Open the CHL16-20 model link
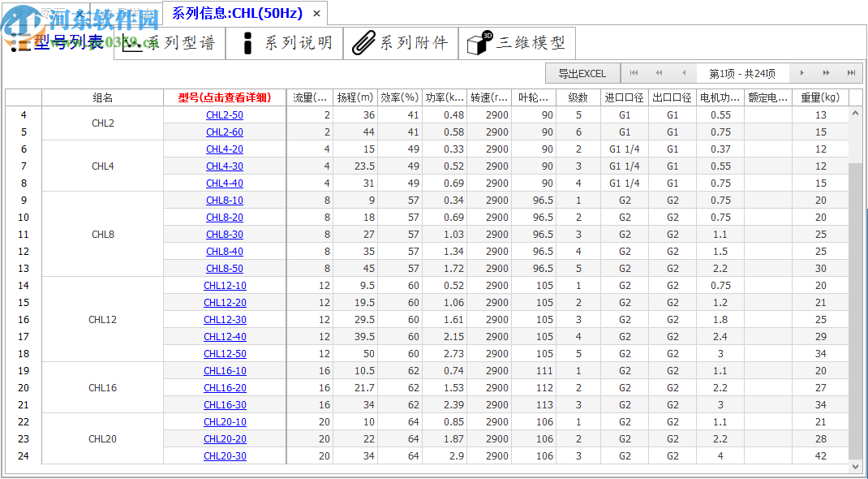868x479 pixels. click(225, 387)
